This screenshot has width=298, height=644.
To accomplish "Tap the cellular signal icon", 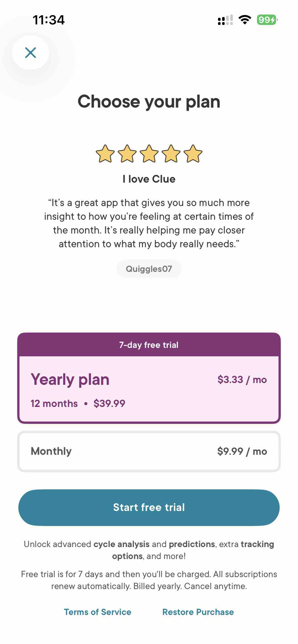I will click(x=225, y=20).
